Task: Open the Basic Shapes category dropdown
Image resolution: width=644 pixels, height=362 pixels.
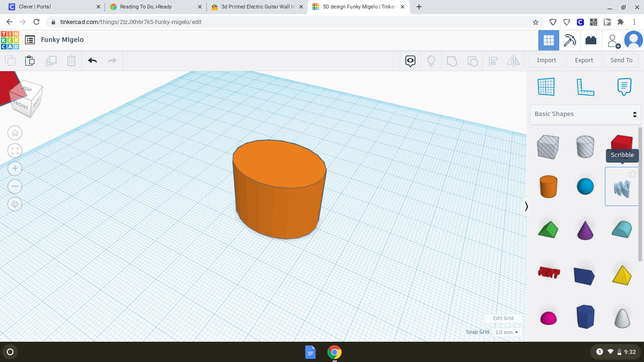Action: click(585, 114)
